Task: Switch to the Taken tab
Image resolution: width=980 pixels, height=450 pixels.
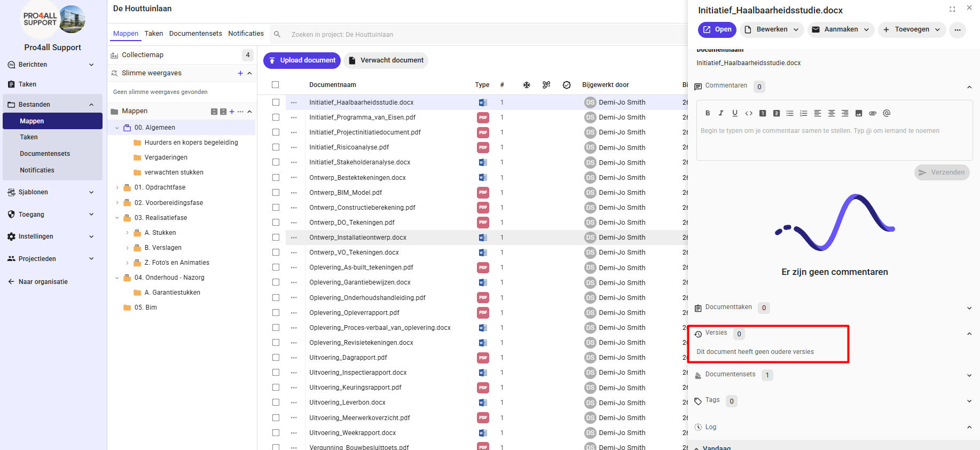Action: pos(154,34)
